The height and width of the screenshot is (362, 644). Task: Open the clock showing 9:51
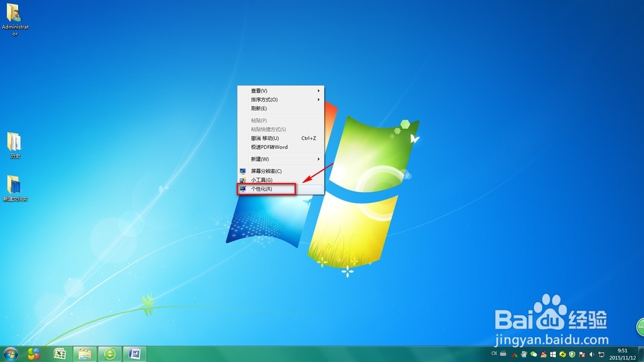622,354
